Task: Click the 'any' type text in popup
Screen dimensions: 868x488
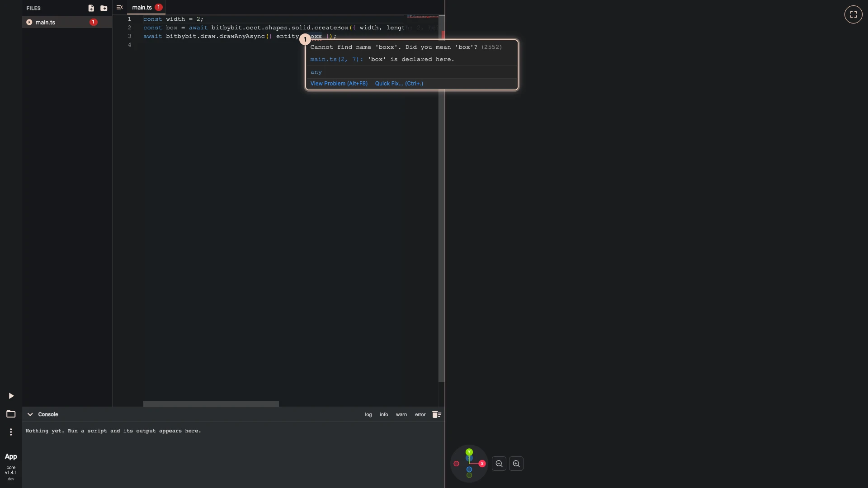Action: point(316,72)
